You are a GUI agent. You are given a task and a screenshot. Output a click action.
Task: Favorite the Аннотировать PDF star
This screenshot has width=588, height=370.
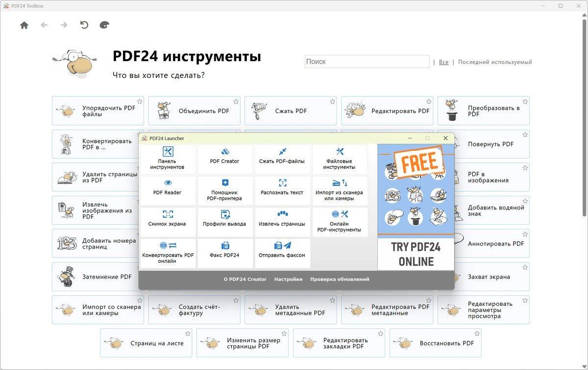[525, 234]
